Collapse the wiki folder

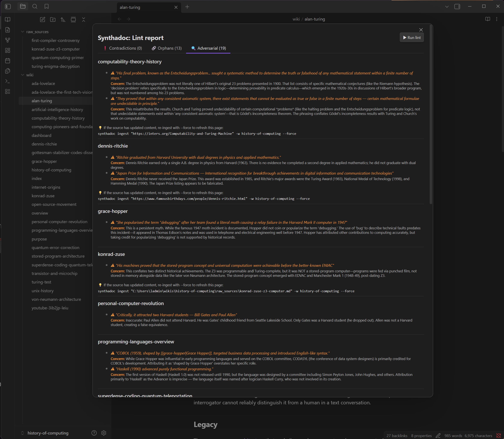tap(22, 75)
